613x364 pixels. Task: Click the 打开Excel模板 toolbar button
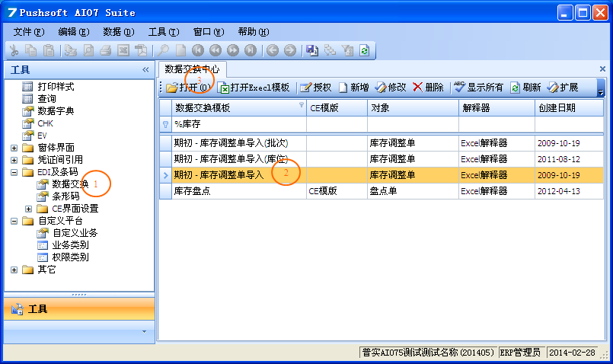[x=254, y=88]
